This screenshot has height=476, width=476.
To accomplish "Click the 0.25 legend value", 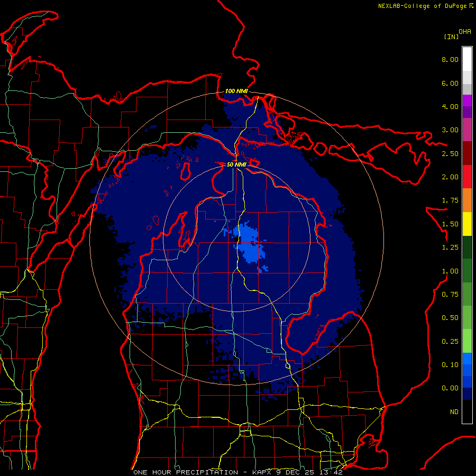I will coord(450,342).
